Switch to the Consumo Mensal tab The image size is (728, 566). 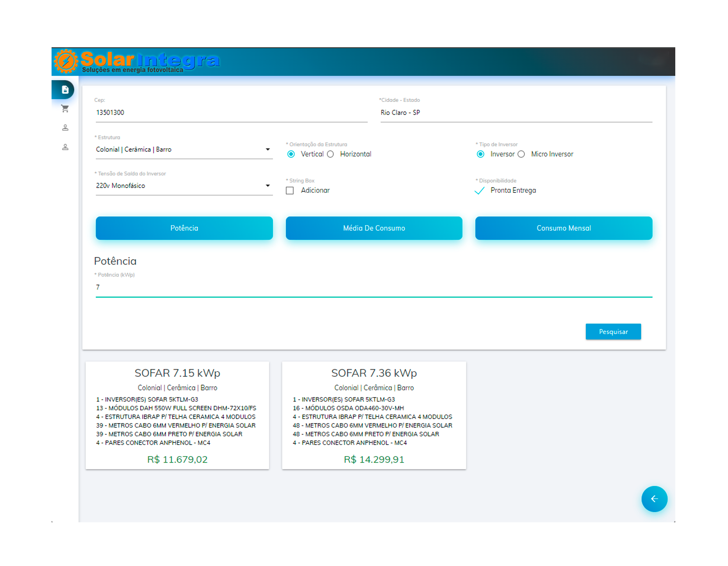pos(564,228)
